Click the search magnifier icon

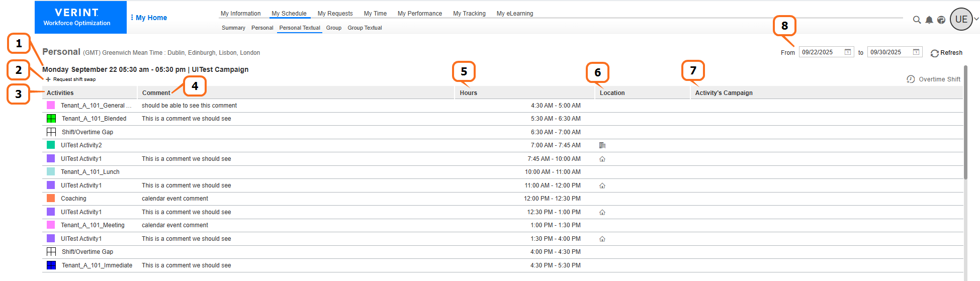click(917, 20)
